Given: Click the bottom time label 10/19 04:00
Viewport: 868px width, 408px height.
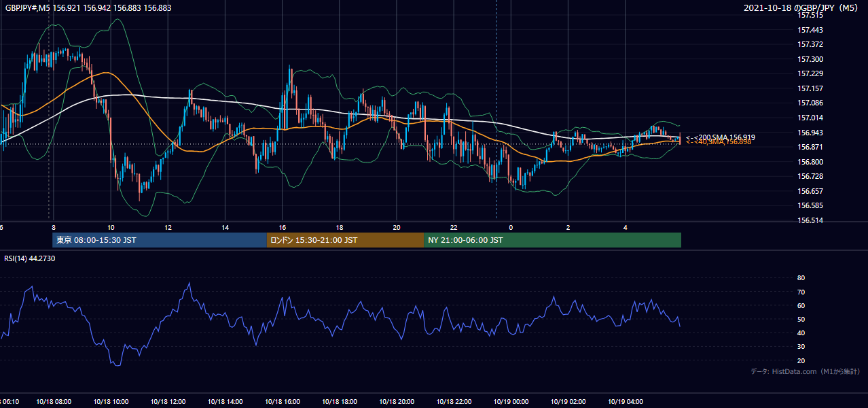Looking at the screenshot, I should point(626,402).
